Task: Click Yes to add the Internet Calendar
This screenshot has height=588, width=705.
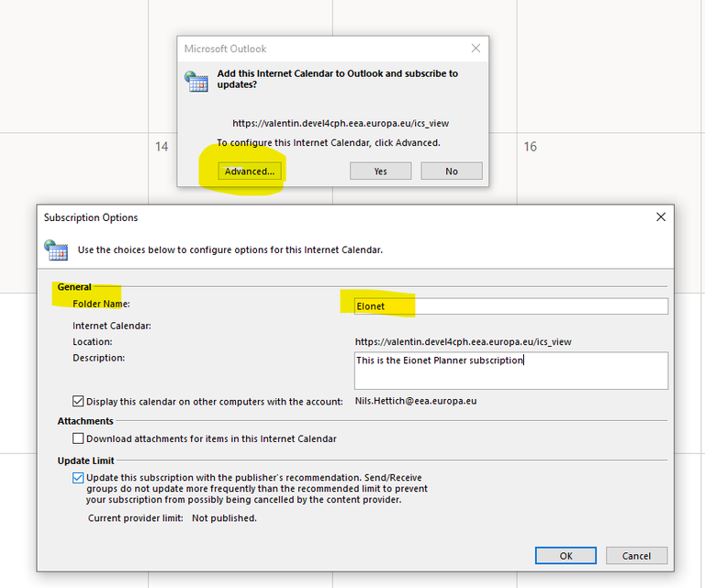Action: 380,172
